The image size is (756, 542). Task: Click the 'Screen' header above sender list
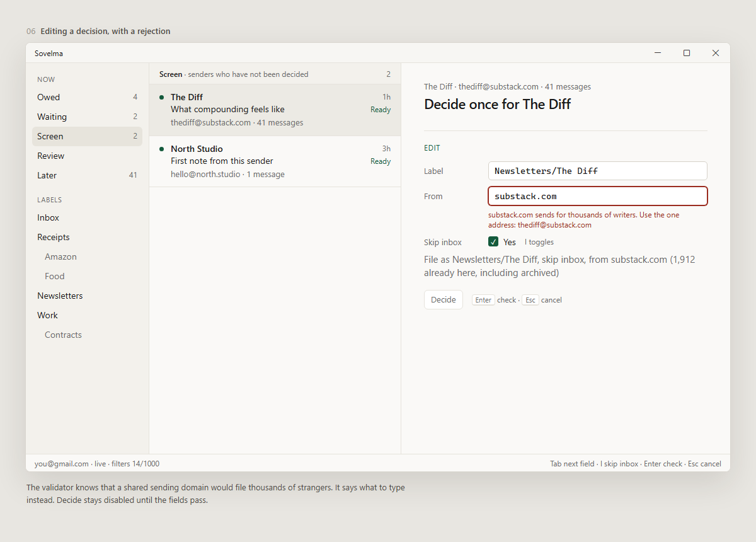(x=171, y=74)
